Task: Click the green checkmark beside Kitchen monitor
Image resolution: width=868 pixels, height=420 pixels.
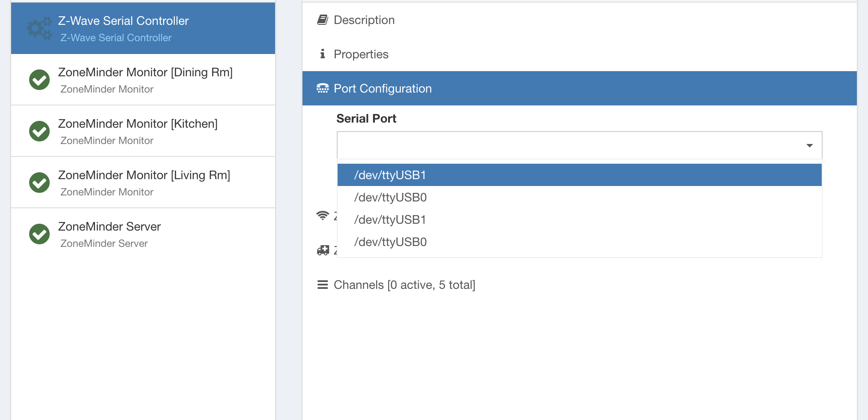Action: [39, 131]
